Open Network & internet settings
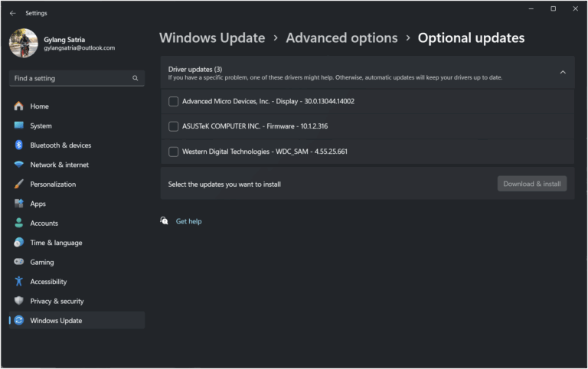This screenshot has width=588, height=369. tap(77, 165)
